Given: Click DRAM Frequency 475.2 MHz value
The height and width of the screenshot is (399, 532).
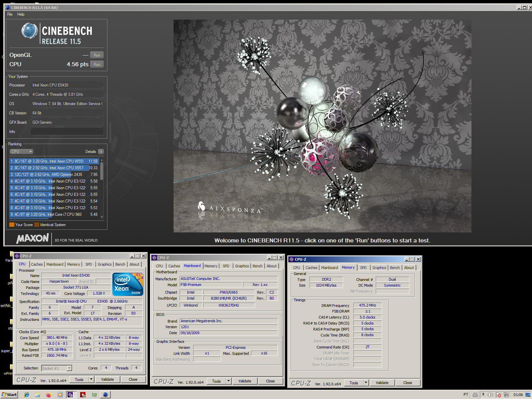Looking at the screenshot, I should [x=367, y=305].
